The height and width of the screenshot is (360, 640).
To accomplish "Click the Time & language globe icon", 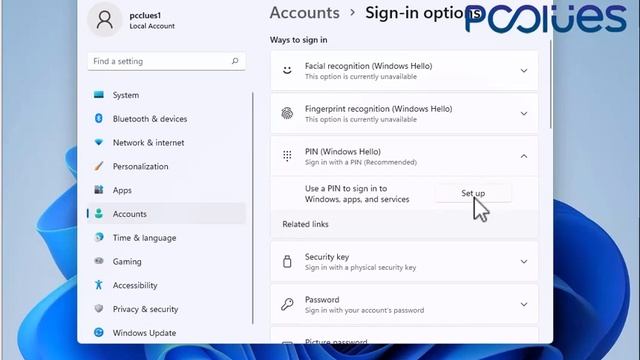I will (x=99, y=237).
